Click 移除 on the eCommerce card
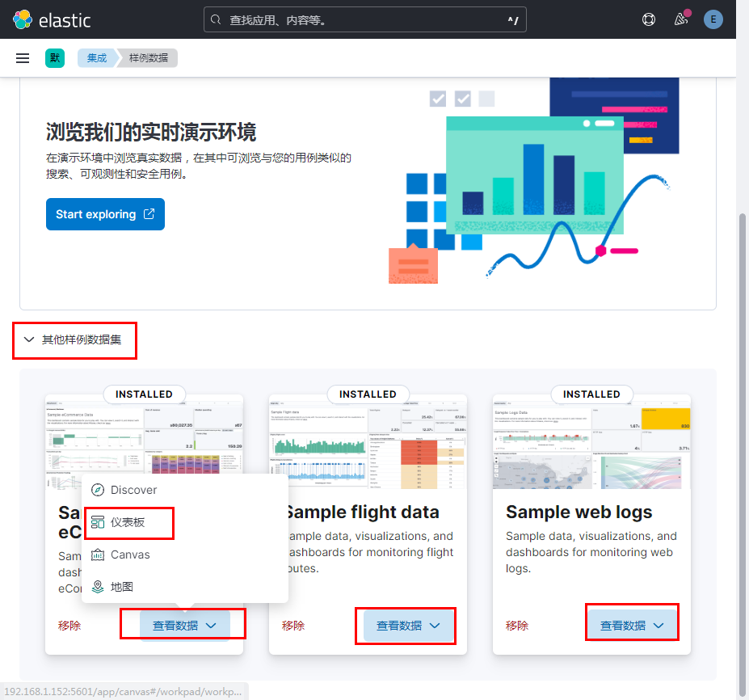 69,626
